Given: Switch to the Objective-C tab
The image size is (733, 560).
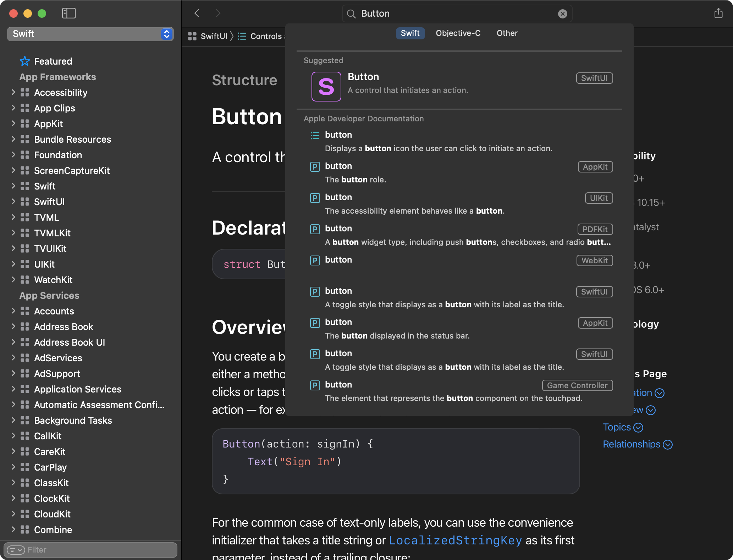Looking at the screenshot, I should click(458, 33).
